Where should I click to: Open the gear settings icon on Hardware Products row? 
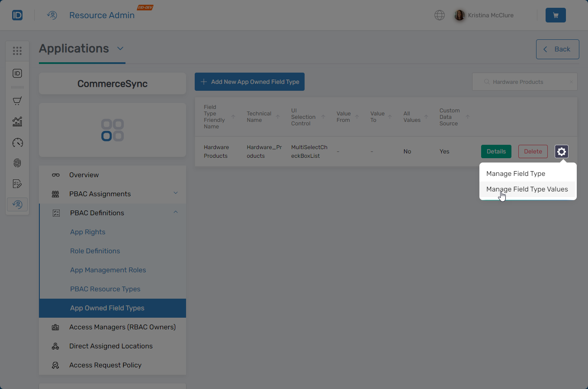(561, 151)
